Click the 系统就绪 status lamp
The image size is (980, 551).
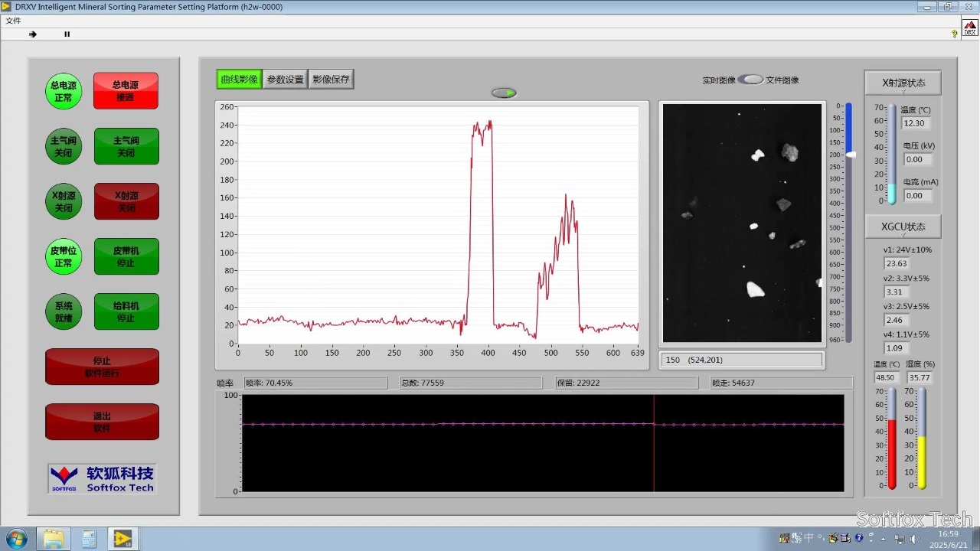63,311
